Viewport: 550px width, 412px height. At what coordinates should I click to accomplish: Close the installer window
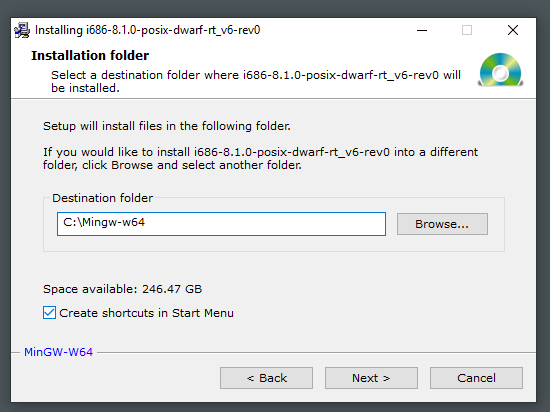point(513,30)
